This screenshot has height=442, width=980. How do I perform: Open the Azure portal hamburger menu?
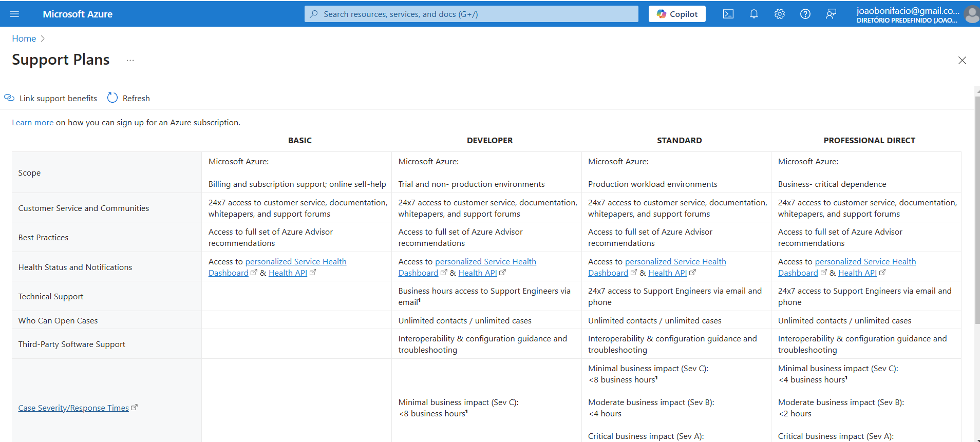pos(14,14)
